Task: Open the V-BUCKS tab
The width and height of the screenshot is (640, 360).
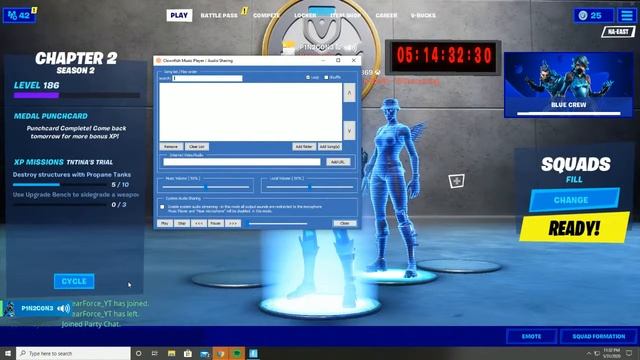Action: [x=423, y=16]
